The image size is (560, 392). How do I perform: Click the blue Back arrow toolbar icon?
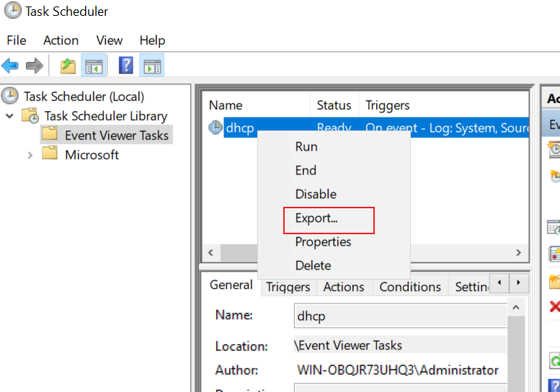pyautogui.click(x=9, y=66)
